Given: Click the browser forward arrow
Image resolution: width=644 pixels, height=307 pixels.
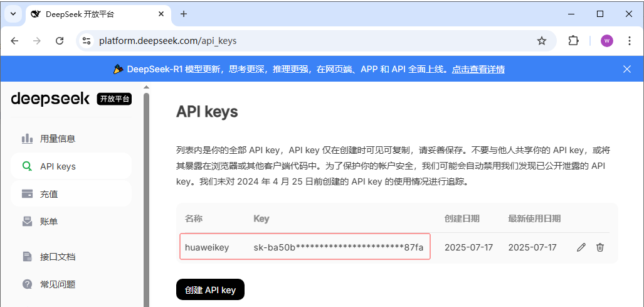Looking at the screenshot, I should point(37,41).
